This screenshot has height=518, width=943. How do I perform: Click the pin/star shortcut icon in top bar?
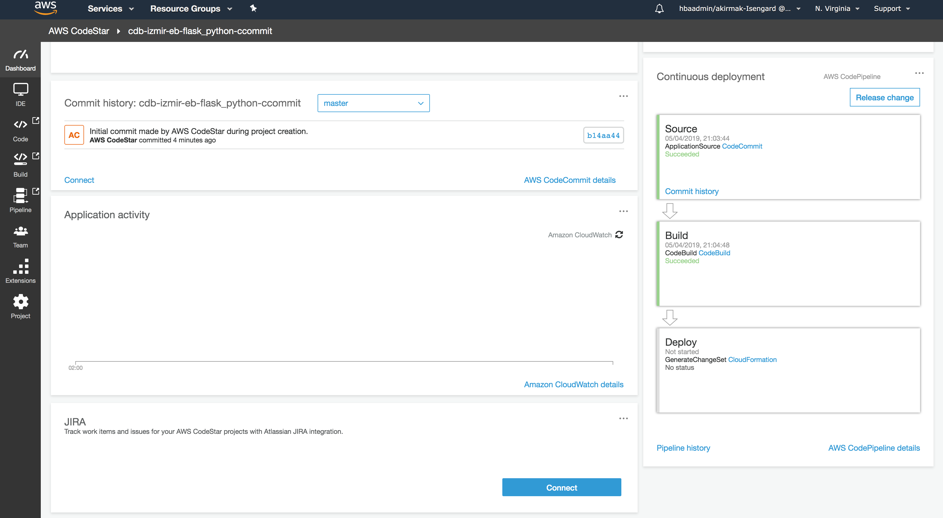tap(253, 8)
